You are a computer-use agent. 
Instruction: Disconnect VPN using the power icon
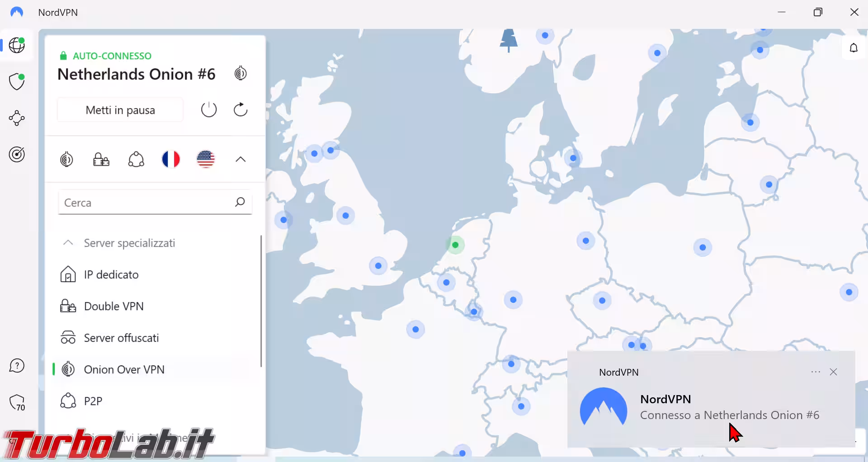pos(209,110)
